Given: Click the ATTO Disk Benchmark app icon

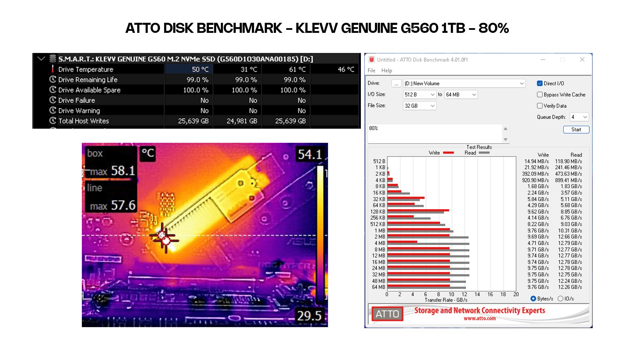Looking at the screenshot, I should 371,60.
